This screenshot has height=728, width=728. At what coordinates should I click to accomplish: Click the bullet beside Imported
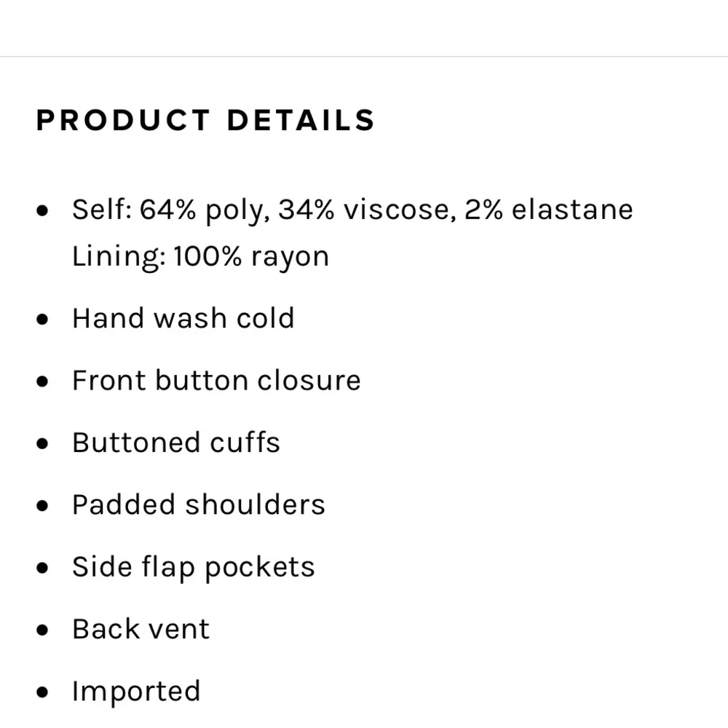click(44, 692)
